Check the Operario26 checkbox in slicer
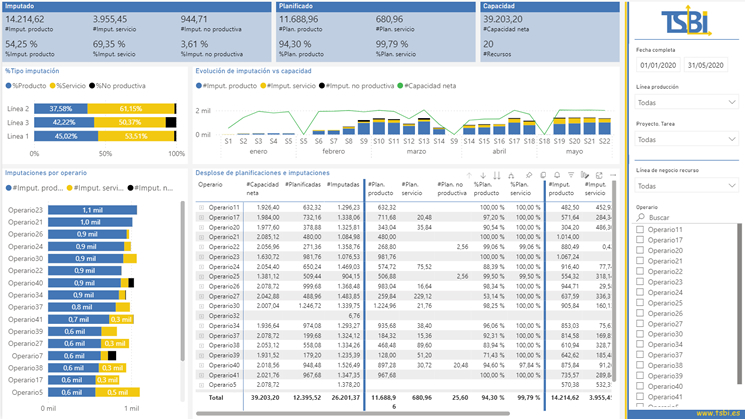 [640, 313]
